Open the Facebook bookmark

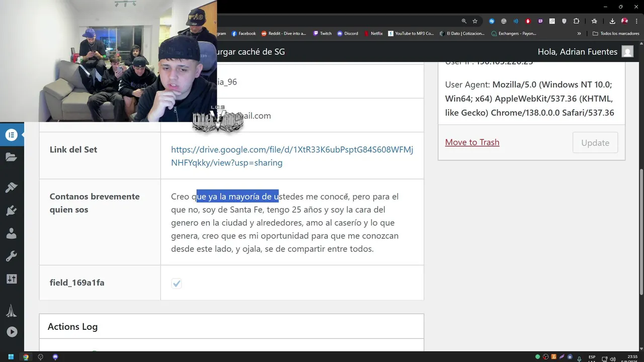pyautogui.click(x=244, y=34)
